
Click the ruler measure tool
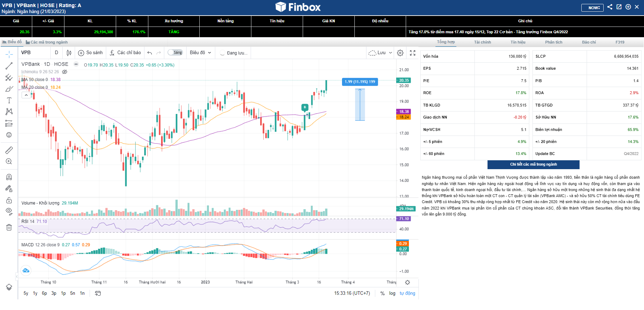point(9,150)
